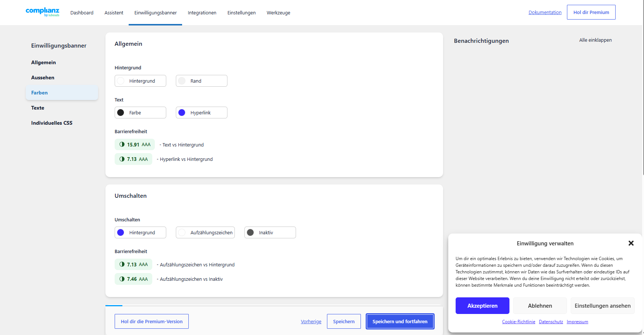Pick the banner Hintergrund color under Allgemein
644x335 pixels.
coord(140,81)
